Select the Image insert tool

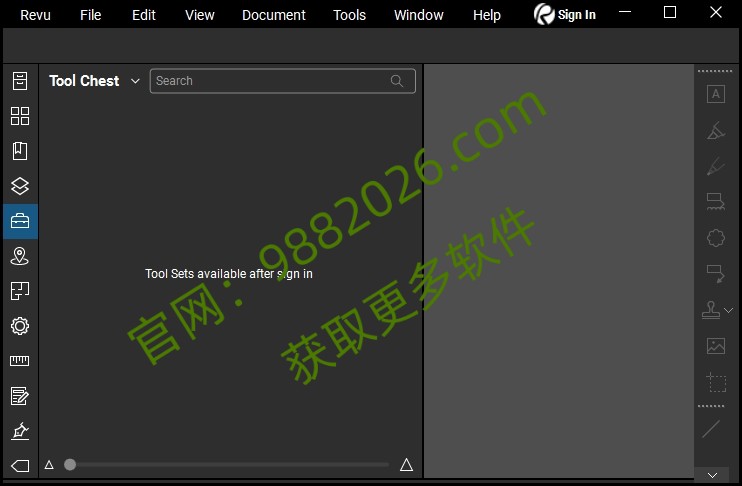[716, 346]
